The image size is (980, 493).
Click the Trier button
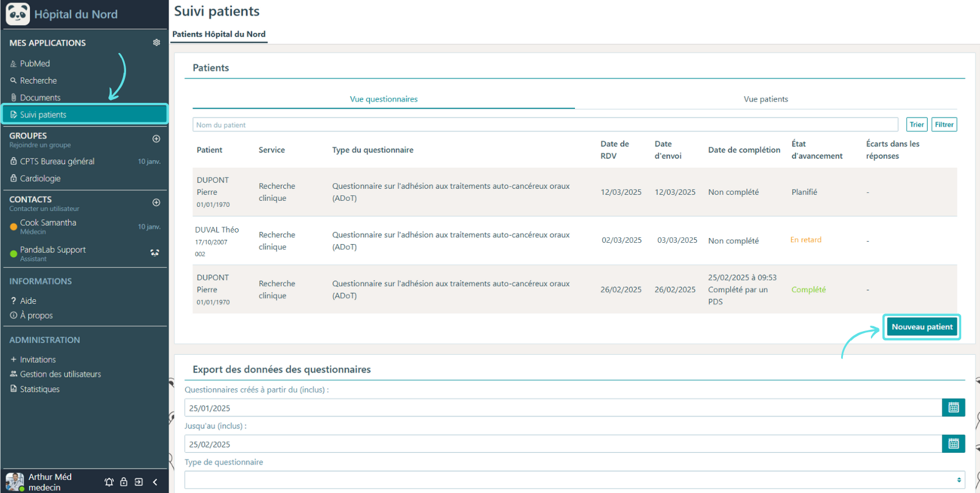(x=917, y=125)
